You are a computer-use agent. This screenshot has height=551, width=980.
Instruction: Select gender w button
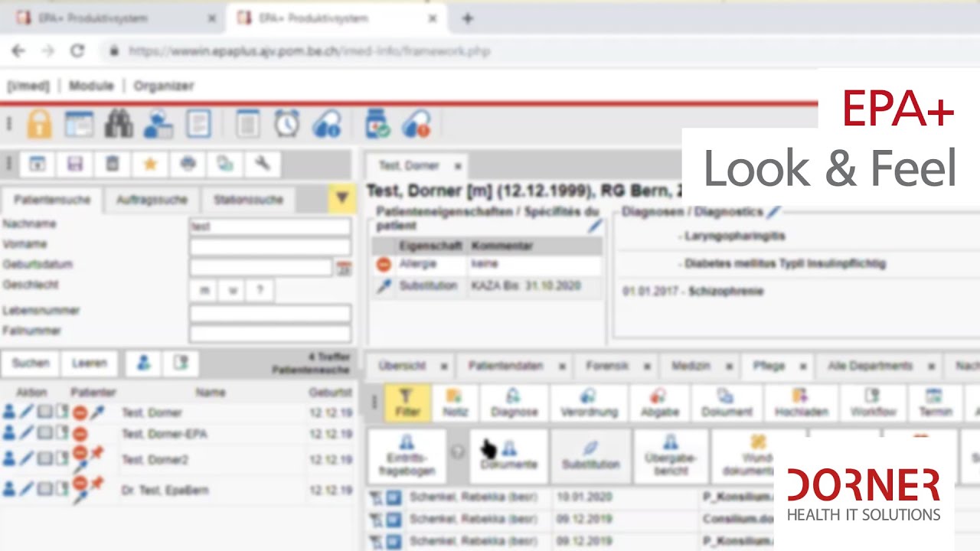click(232, 291)
